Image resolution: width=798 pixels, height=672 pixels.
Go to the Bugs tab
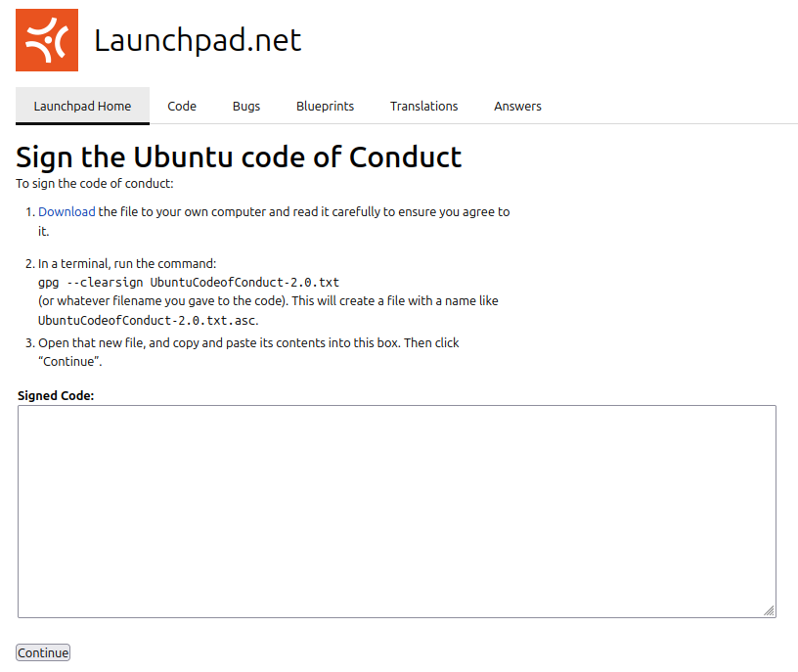(246, 106)
